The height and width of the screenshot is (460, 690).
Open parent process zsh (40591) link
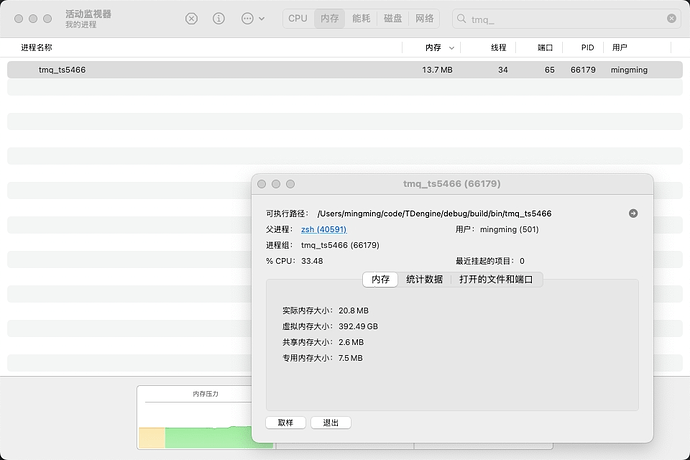[323, 229]
